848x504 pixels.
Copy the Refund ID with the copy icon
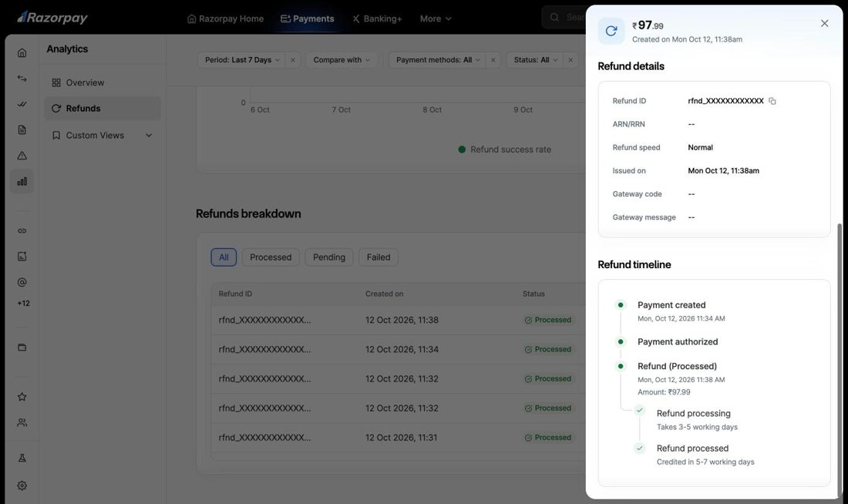pos(772,101)
